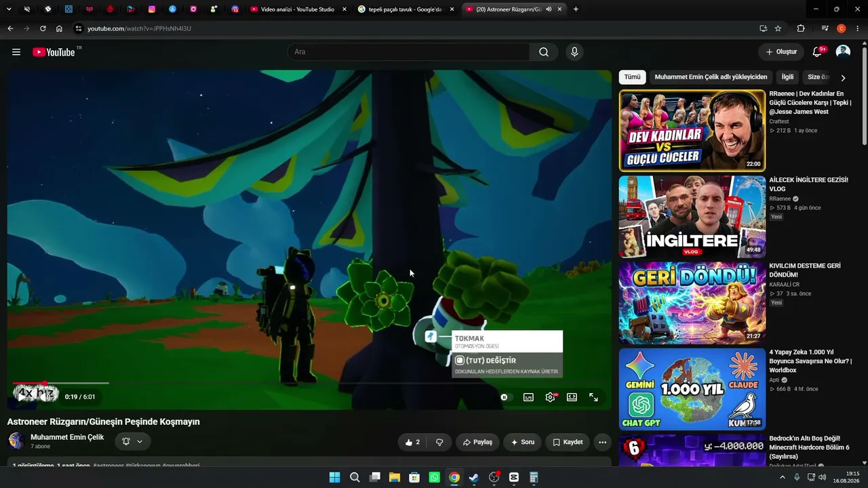Screen dimensions: 868x488
Task: Open Chrome media controls icon
Action: [x=825, y=28]
